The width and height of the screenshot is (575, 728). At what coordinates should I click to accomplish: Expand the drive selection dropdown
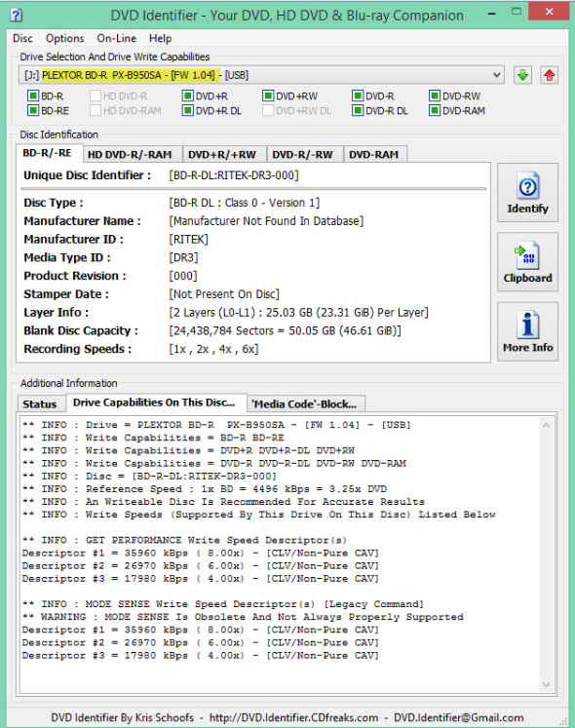(497, 75)
